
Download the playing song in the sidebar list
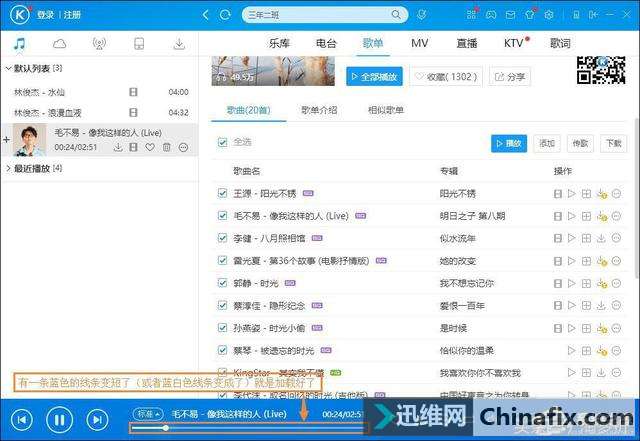pyautogui.click(x=118, y=147)
